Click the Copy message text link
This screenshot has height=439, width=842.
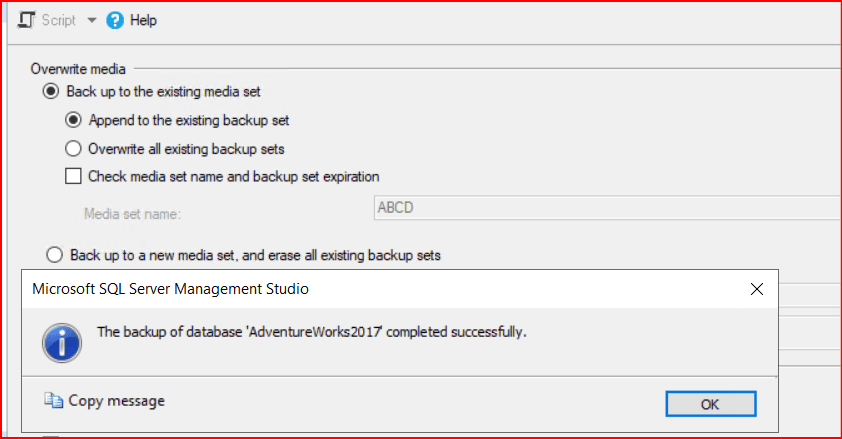(x=116, y=401)
